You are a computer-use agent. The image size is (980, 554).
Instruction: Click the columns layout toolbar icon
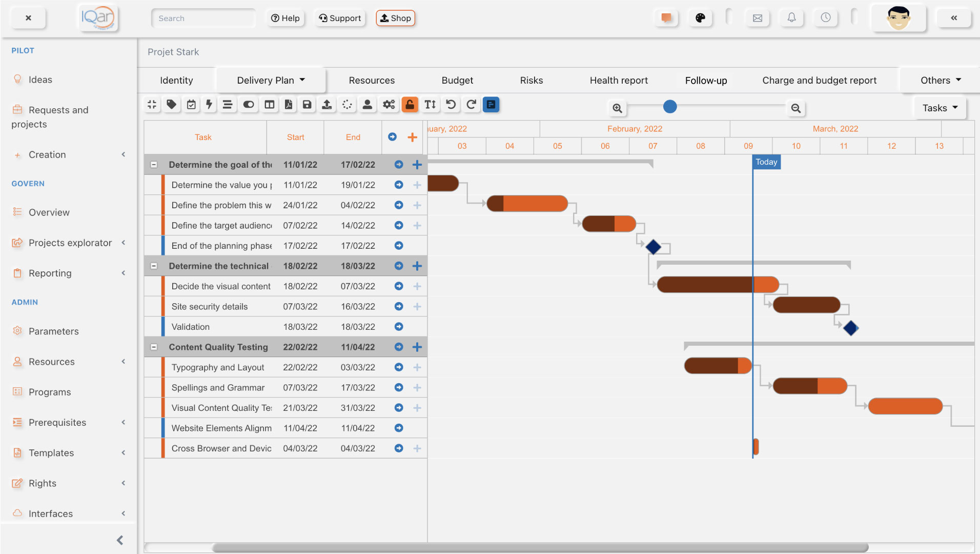coord(269,105)
